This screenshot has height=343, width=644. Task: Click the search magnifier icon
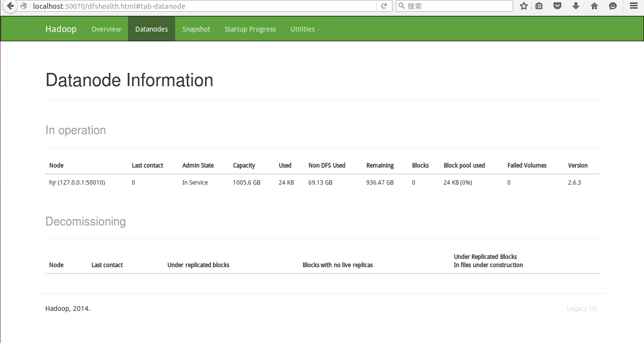[x=402, y=6]
